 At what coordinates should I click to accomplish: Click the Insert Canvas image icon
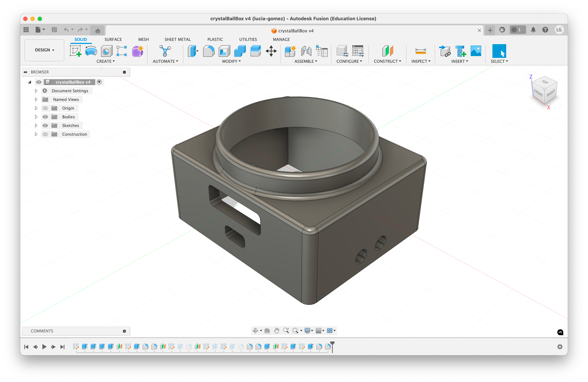(x=476, y=51)
